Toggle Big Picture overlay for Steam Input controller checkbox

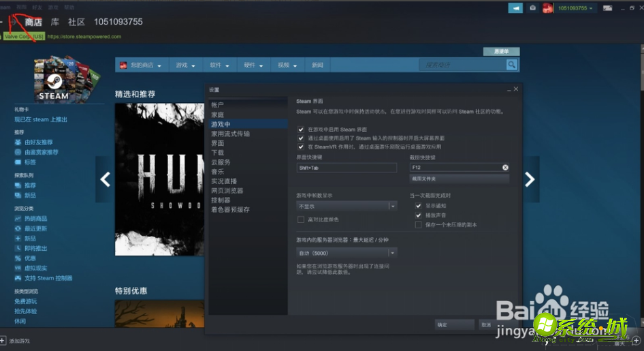(301, 138)
